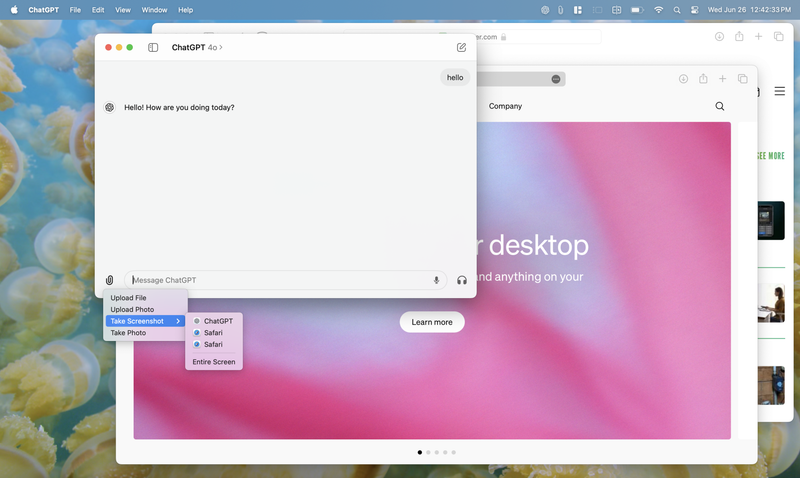This screenshot has width=800, height=478.
Task: Open the File menu
Action: point(75,10)
